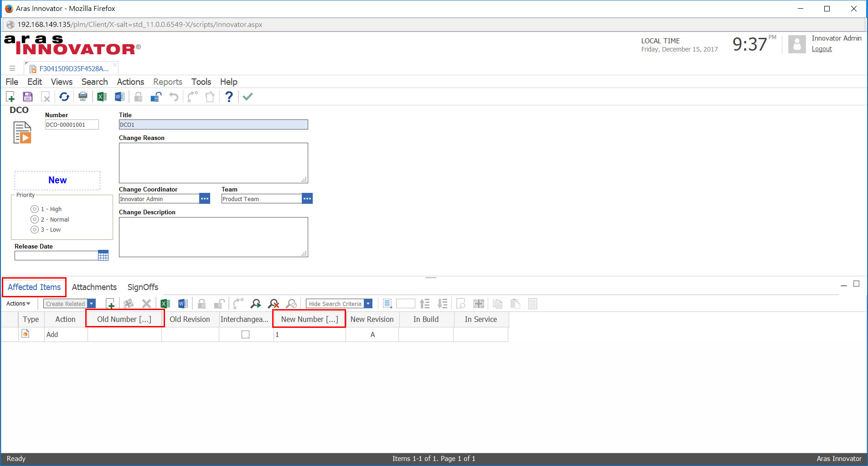Sort by New Revision column header
Image resolution: width=868 pixels, height=466 pixels.
coord(372,320)
